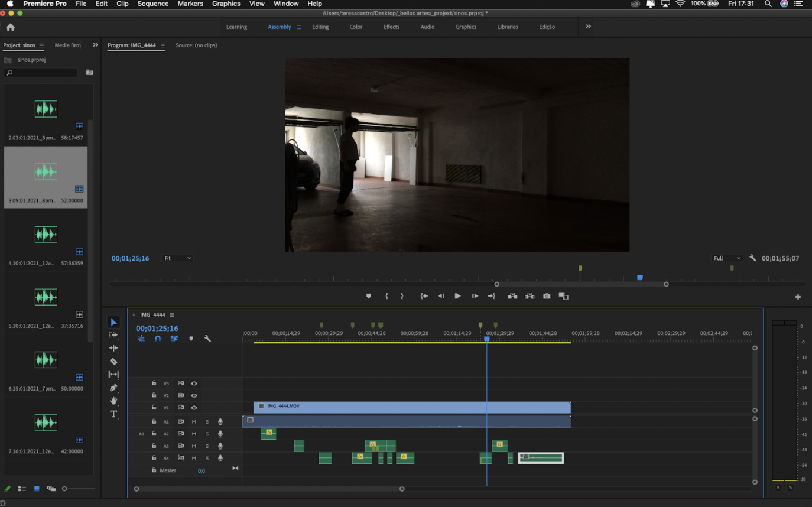This screenshot has height=507, width=812.
Task: Toggle Snap in timeline
Action: coord(158,339)
